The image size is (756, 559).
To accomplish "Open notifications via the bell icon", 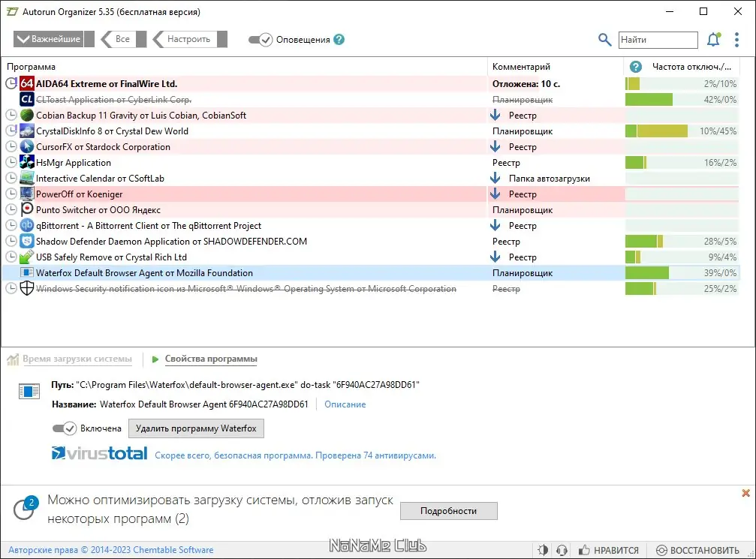I will [x=713, y=40].
